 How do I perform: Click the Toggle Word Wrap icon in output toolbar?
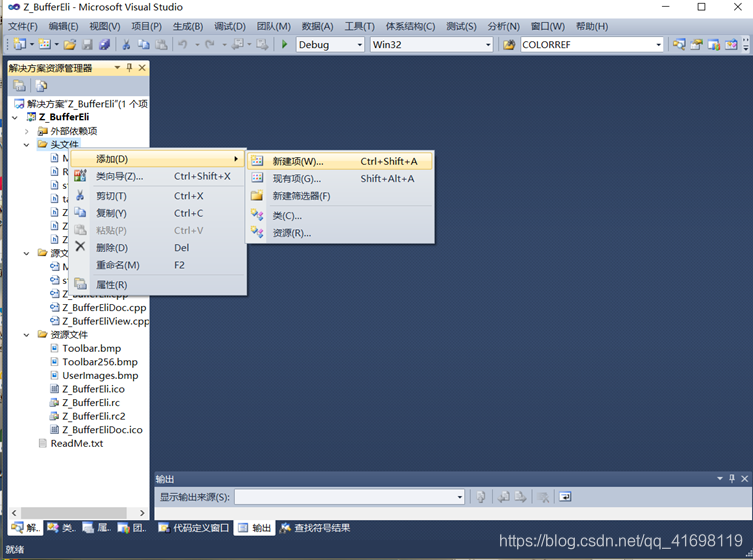pyautogui.click(x=565, y=497)
